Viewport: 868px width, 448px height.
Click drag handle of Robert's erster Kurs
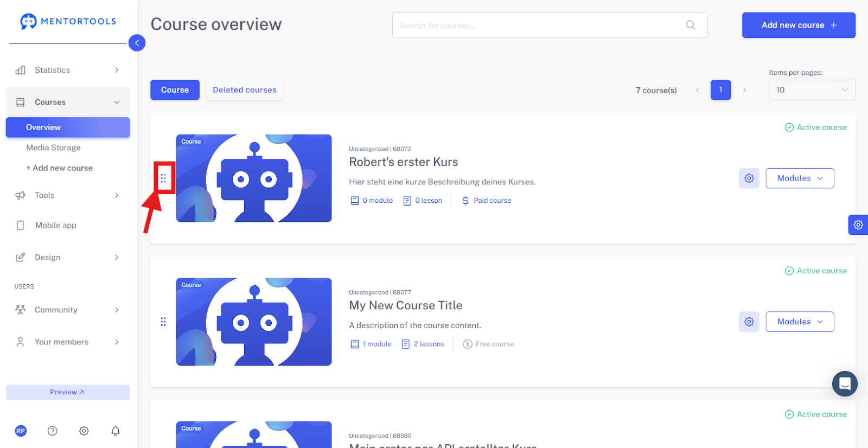click(163, 178)
